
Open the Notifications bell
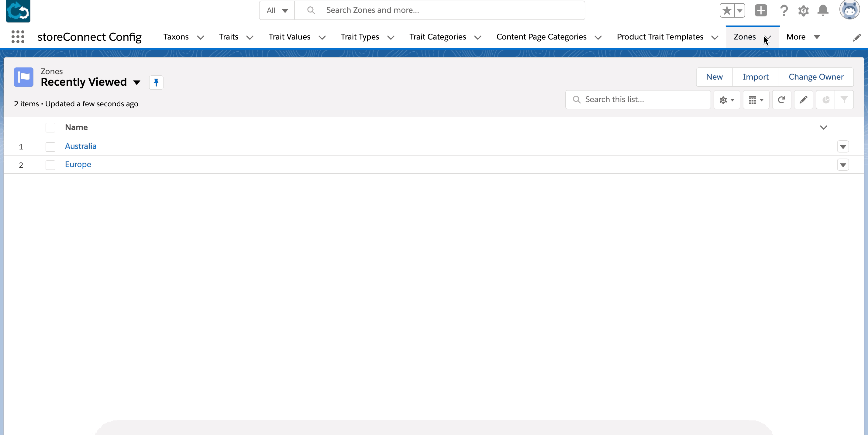coord(823,10)
